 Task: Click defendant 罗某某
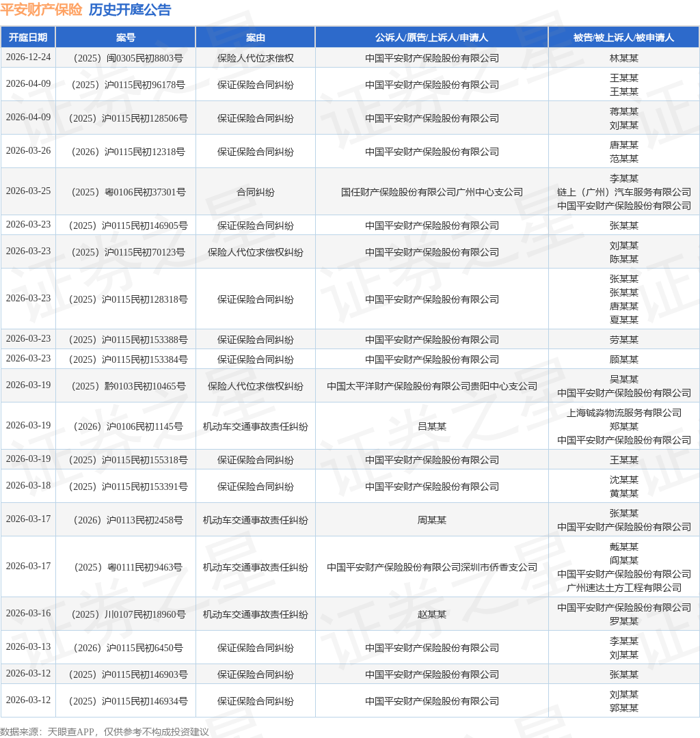623,621
